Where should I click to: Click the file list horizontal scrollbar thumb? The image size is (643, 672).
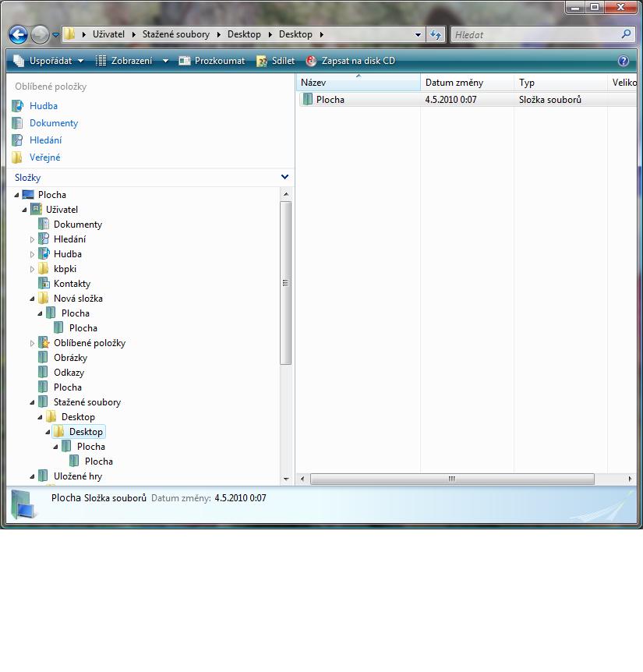[452, 479]
